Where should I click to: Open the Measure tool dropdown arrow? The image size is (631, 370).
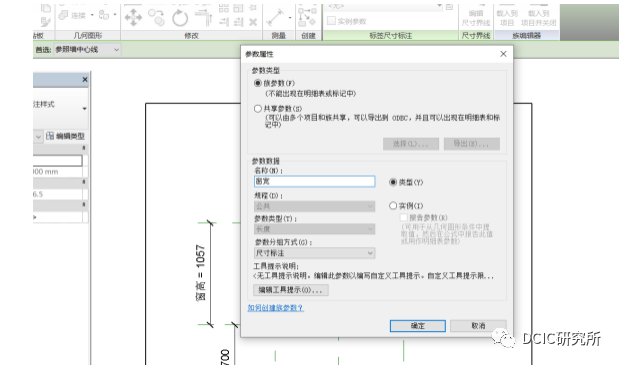pyautogui.click(x=290, y=17)
